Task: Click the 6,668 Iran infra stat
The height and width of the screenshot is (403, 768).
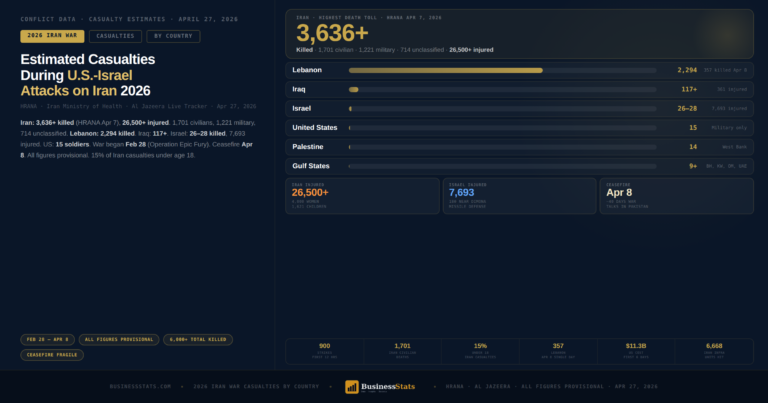Action: (714, 351)
